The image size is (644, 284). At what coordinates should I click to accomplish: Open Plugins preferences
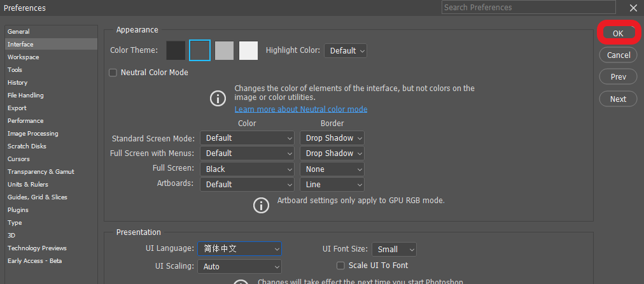(x=52, y=210)
